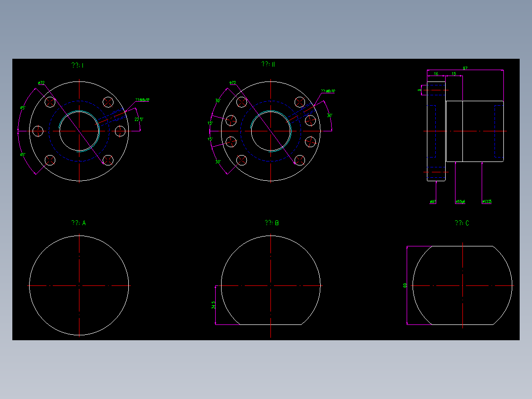Image resolution: width=532 pixels, height=399 pixels.
Task: Select the M6x1P thread note in view II
Action: pos(328,91)
